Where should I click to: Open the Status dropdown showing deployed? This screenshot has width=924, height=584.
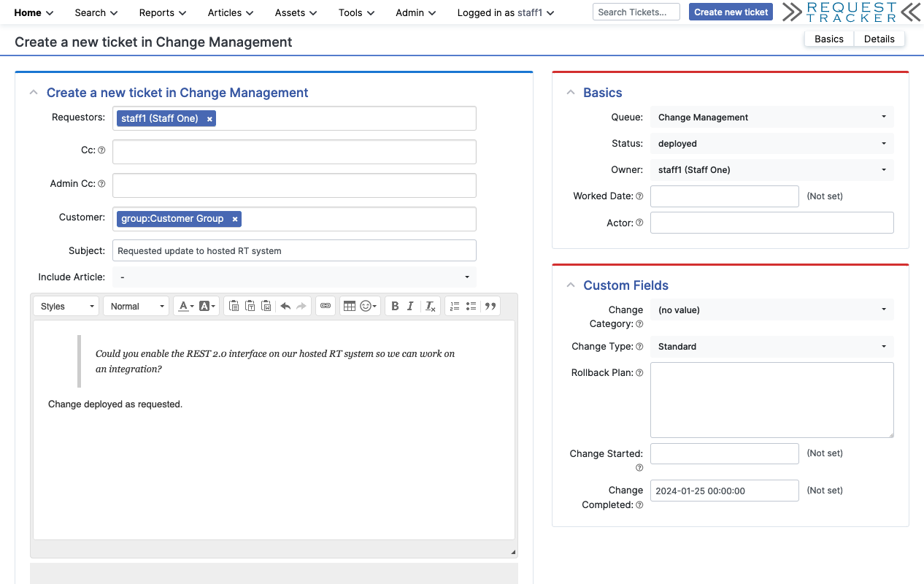coord(771,143)
